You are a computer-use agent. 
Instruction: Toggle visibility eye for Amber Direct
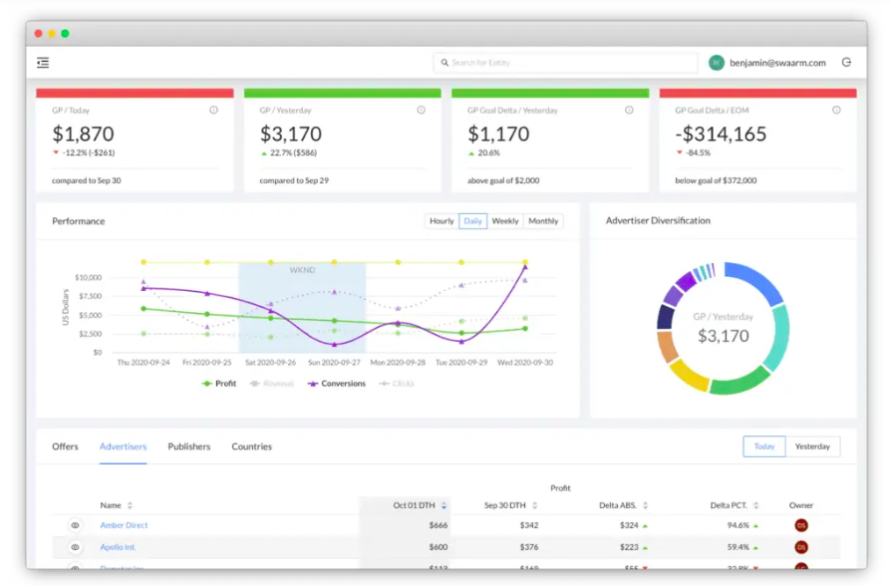click(x=75, y=525)
